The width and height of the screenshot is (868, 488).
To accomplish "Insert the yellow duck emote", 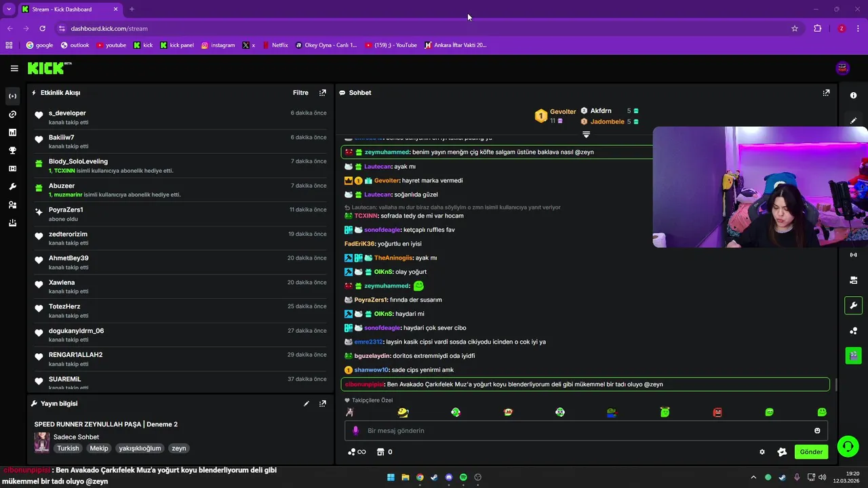I will pyautogui.click(x=403, y=412).
